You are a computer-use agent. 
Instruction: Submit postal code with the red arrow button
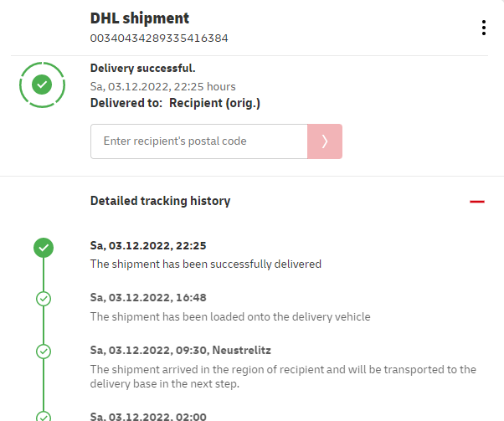(325, 141)
